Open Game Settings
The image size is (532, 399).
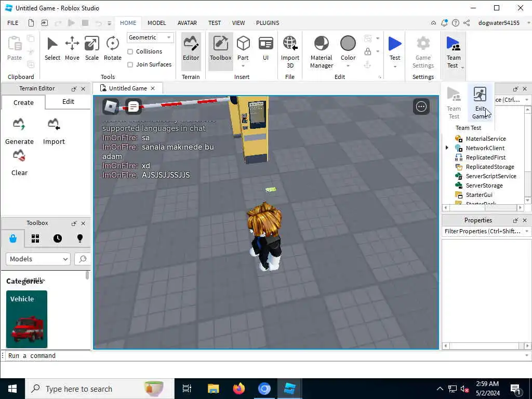pyautogui.click(x=423, y=52)
